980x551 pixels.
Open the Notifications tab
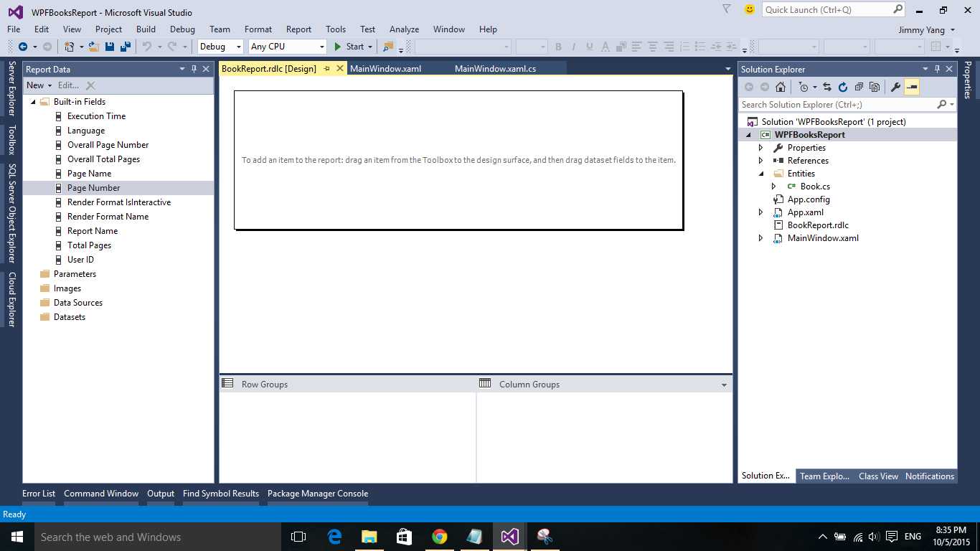pyautogui.click(x=930, y=476)
